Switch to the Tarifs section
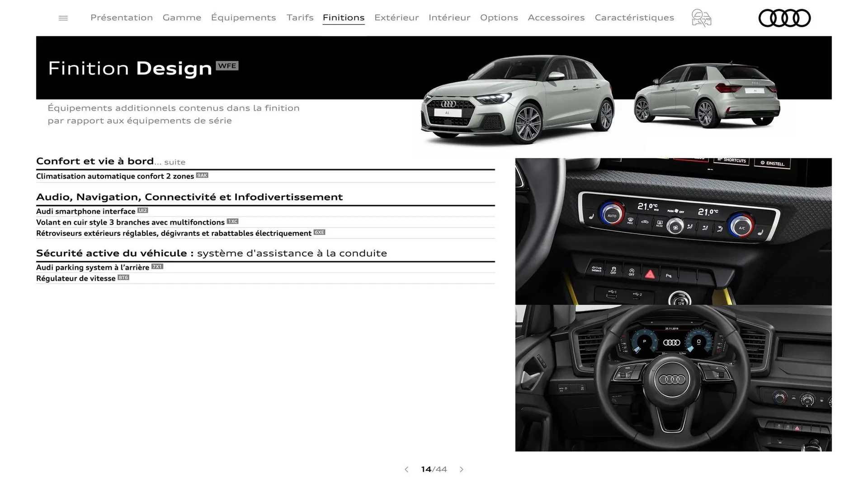 pyautogui.click(x=300, y=18)
